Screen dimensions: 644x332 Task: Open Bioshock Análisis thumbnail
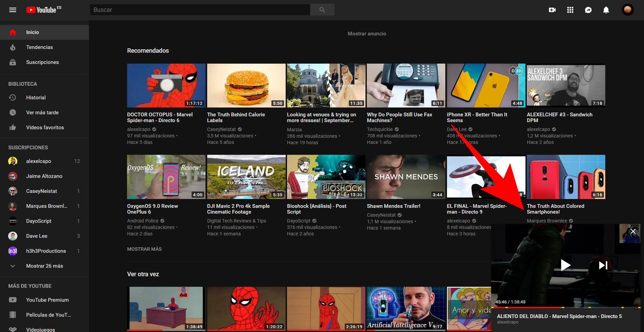pos(326,177)
